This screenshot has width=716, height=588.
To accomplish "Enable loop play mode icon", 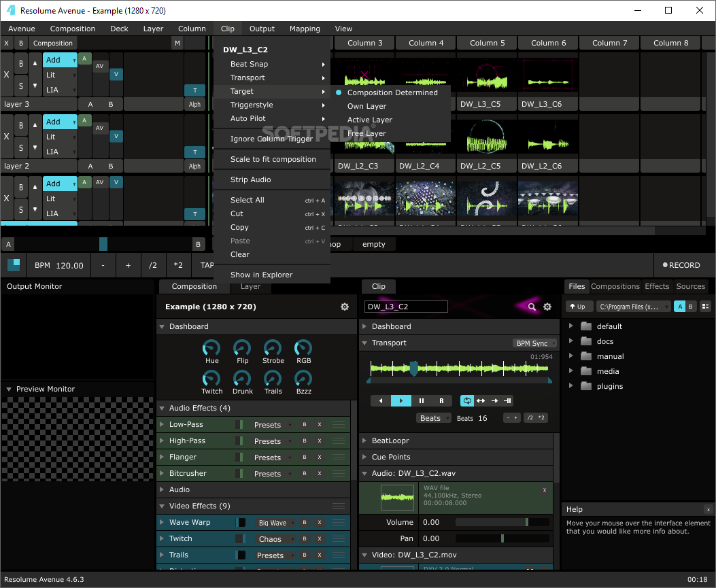I will click(467, 401).
